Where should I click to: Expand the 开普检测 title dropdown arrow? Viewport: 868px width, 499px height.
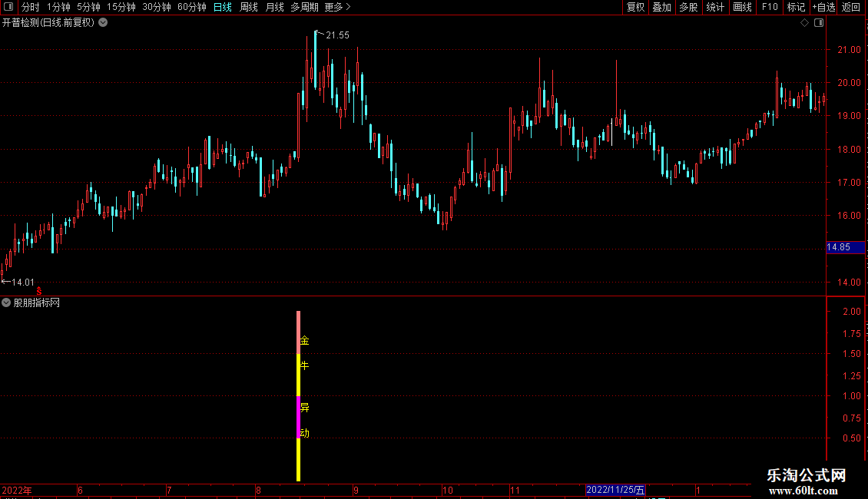click(103, 23)
